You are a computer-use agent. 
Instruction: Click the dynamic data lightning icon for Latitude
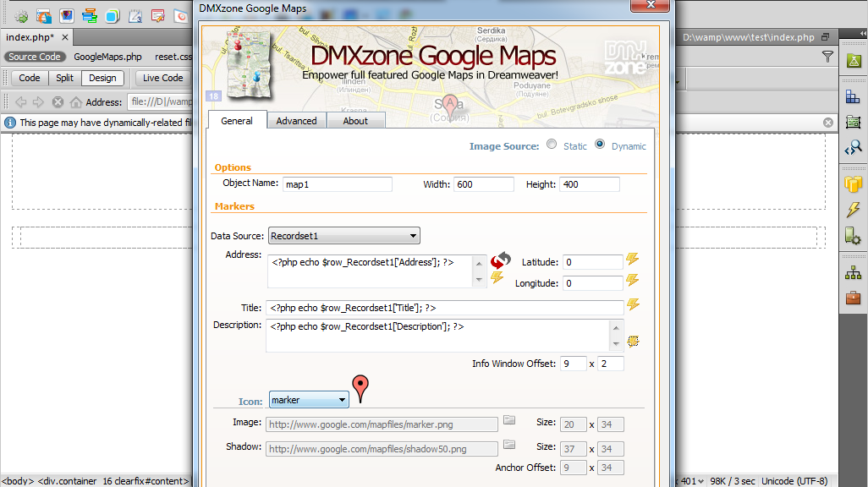click(633, 259)
